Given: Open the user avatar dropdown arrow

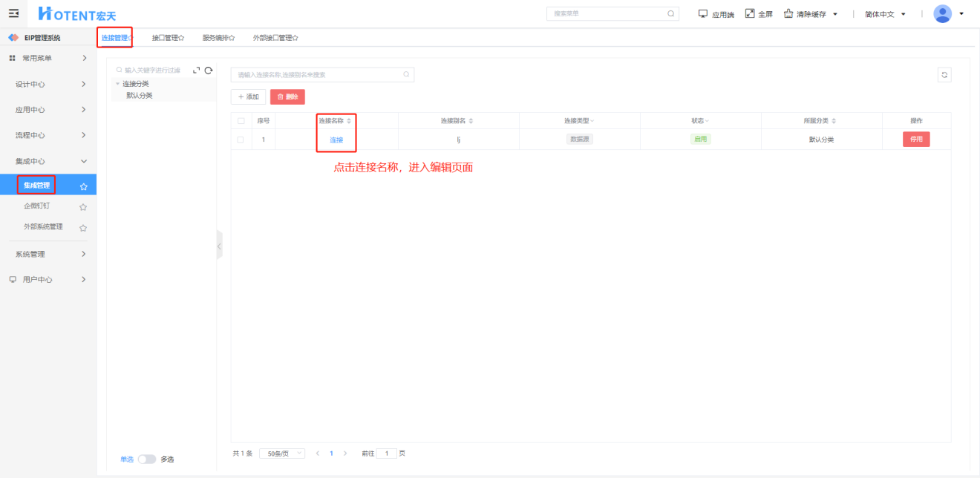Looking at the screenshot, I should tap(961, 13).
